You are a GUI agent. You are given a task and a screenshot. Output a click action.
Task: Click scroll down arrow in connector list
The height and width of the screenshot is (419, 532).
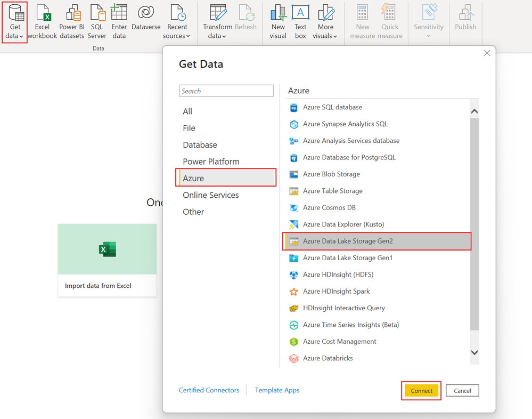point(474,352)
